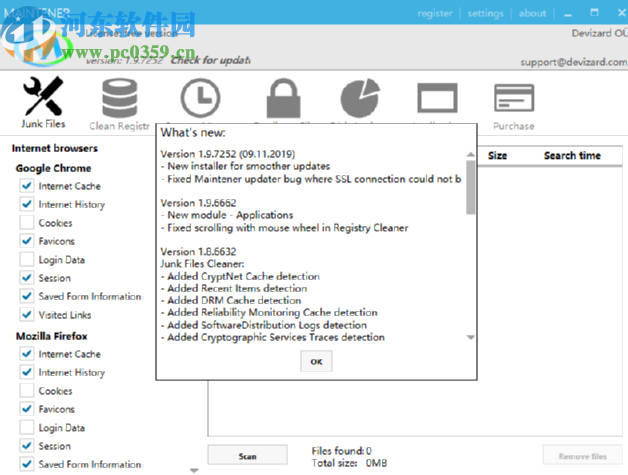The height and width of the screenshot is (475, 628).
Task: Select the clock icon module
Action: [x=200, y=98]
